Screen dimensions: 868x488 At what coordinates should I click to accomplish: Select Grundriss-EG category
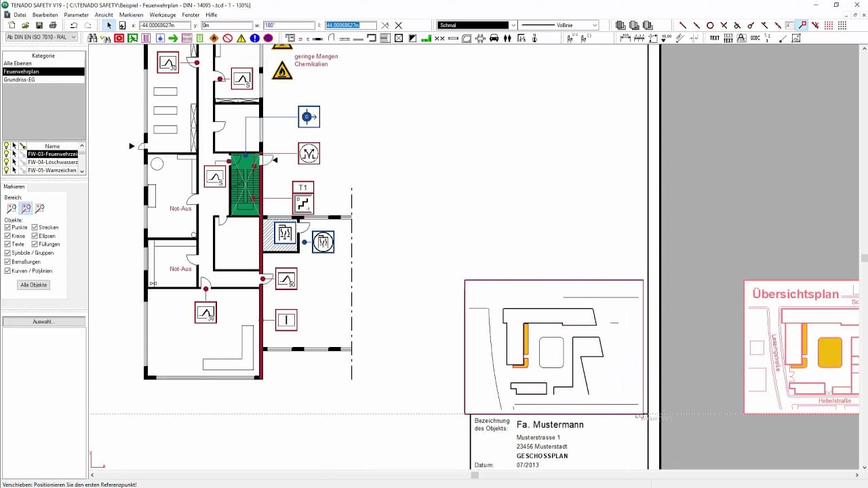pos(43,79)
